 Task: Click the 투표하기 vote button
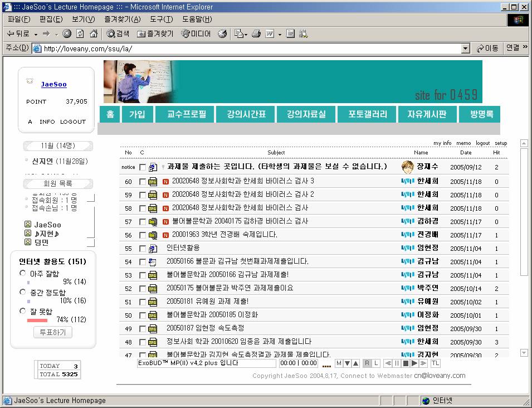pos(53,332)
